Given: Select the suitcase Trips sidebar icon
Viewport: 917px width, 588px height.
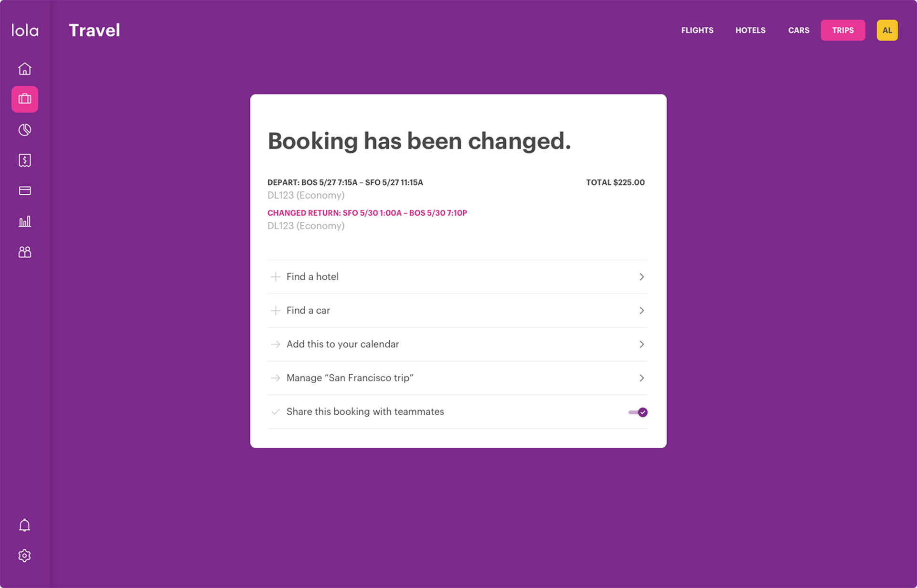Looking at the screenshot, I should pos(25,99).
